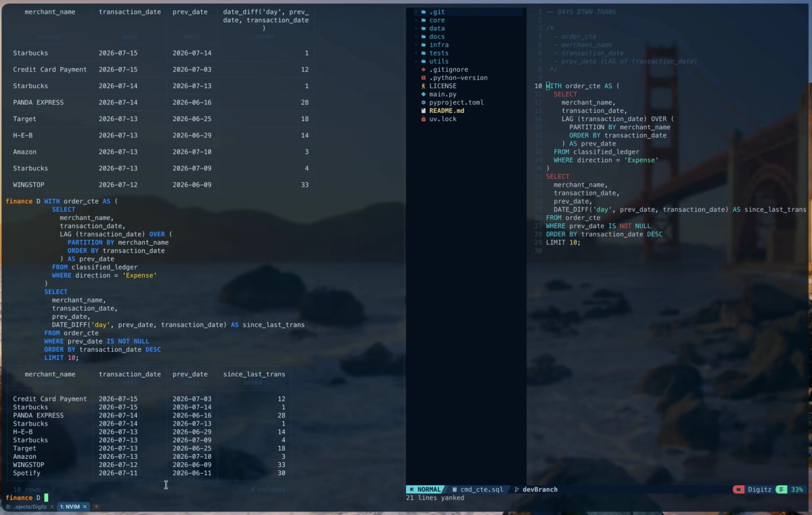Click the git branch icon before devBranch
The height and width of the screenshot is (515, 812).
coord(517,489)
